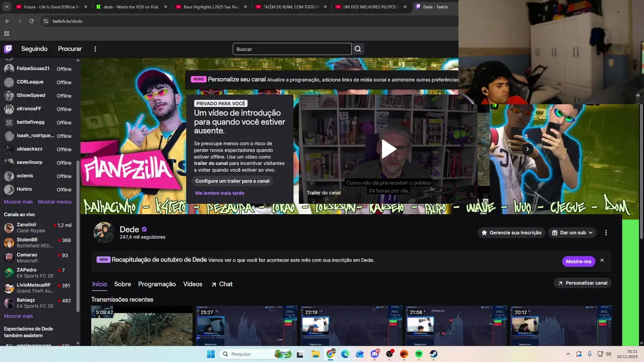Switch to Race Highlights 2025 Sao Paulo tab
Screen dimensions: 644x362
211,7
